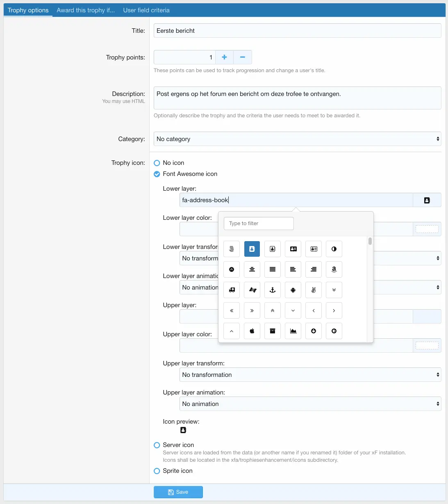The image size is (448, 504).
Task: Open the User field criteria tab
Action: (146, 10)
